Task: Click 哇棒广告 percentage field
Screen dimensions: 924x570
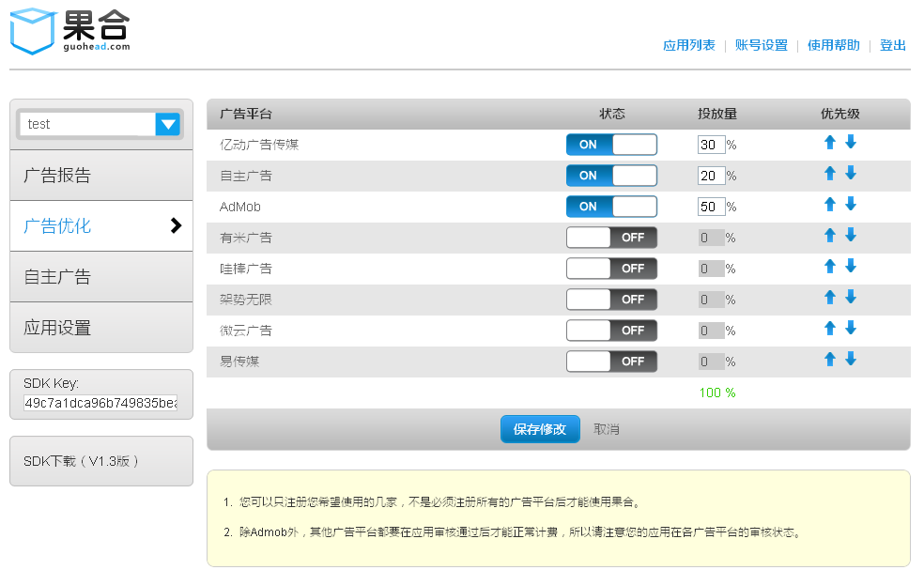Action: (711, 269)
